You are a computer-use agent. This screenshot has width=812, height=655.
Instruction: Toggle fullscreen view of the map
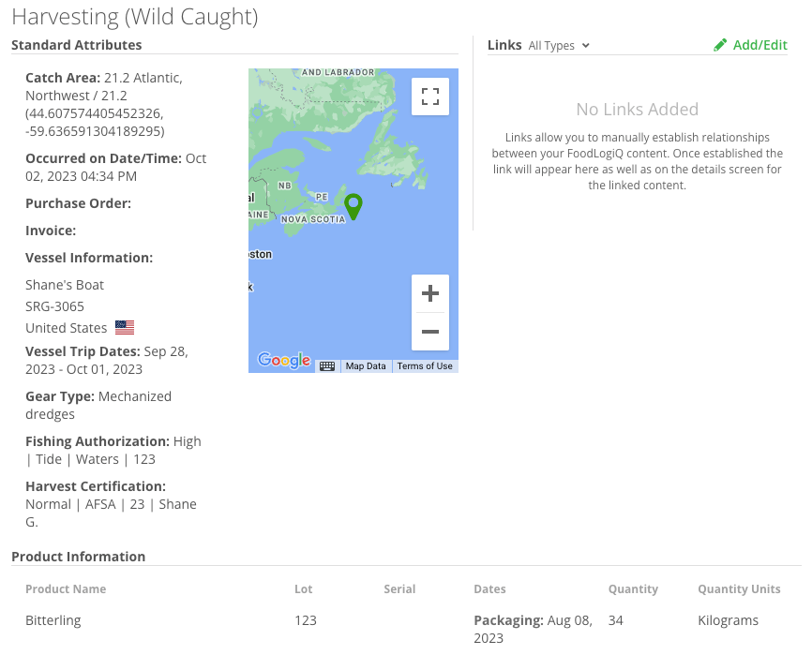click(429, 97)
